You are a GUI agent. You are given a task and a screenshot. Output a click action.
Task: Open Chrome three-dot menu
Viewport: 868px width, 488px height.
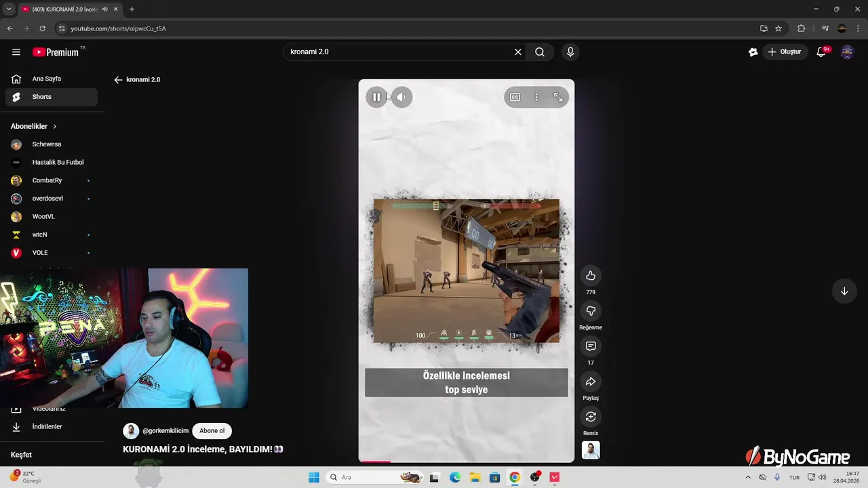coord(858,28)
